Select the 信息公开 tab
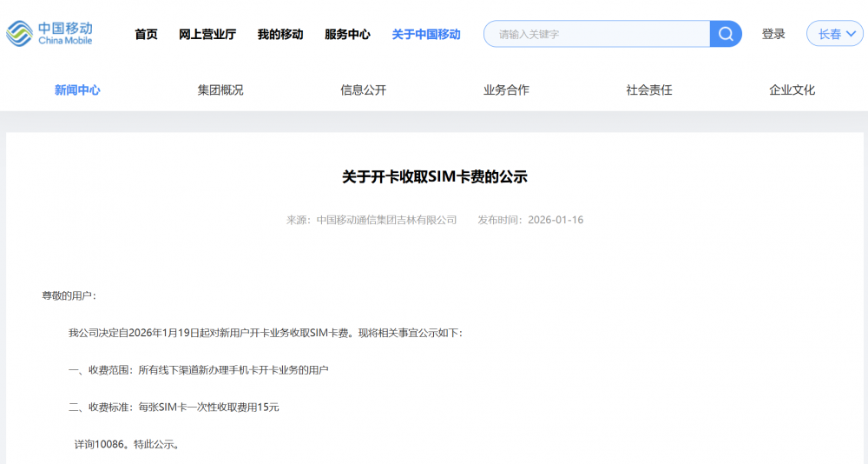 tap(363, 89)
